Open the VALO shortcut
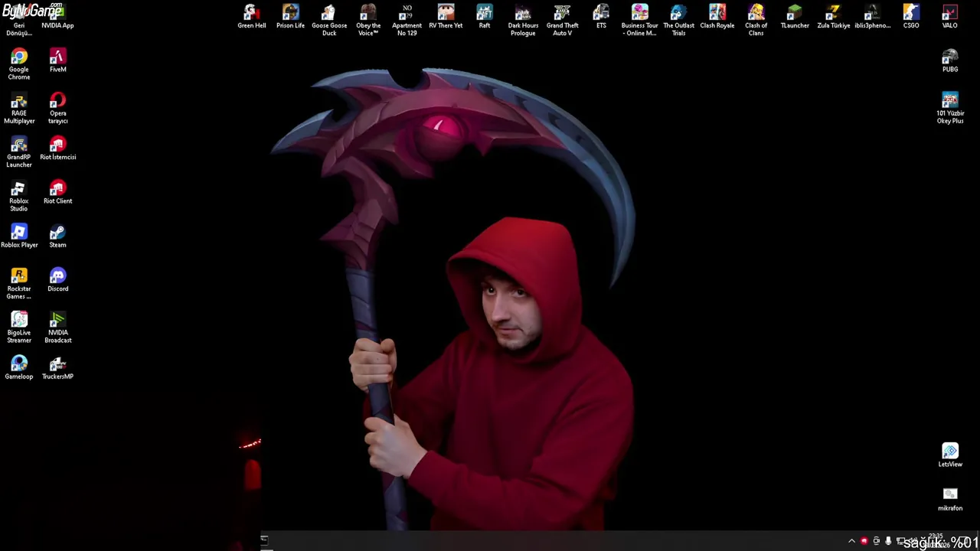 click(x=949, y=17)
